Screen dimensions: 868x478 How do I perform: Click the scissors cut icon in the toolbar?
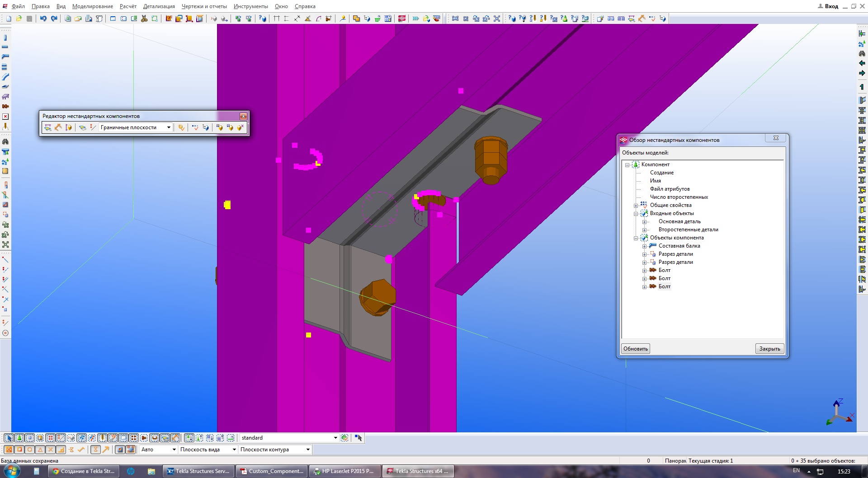pos(144,19)
